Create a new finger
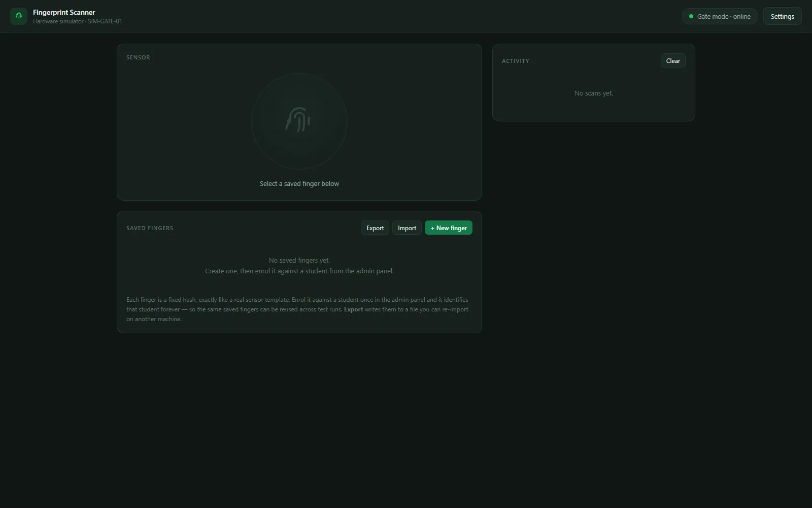 tap(449, 228)
